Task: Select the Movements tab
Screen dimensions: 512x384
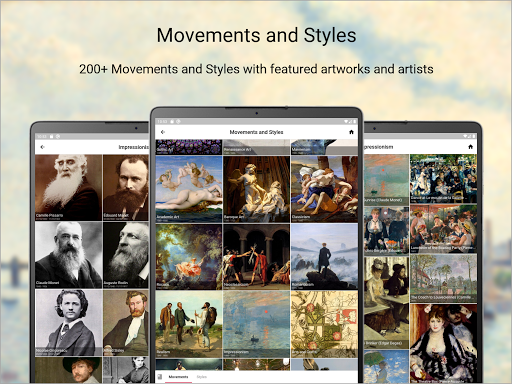Action: click(178, 377)
